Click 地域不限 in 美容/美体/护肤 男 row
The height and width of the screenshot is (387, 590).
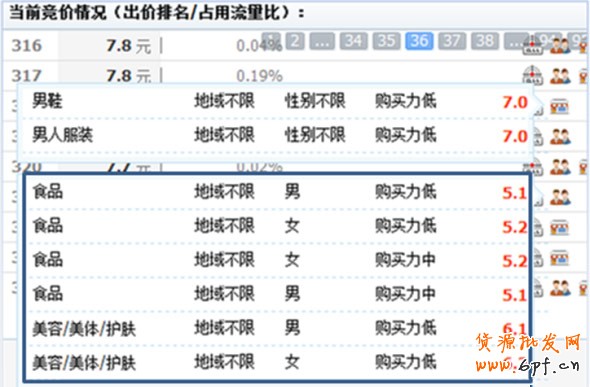point(225,328)
